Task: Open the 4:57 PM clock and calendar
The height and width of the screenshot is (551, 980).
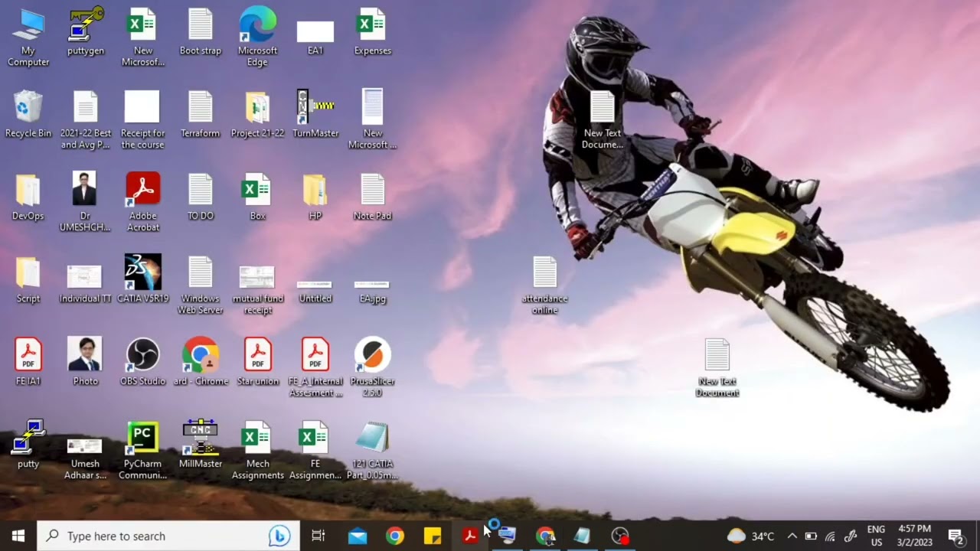Action: click(914, 536)
